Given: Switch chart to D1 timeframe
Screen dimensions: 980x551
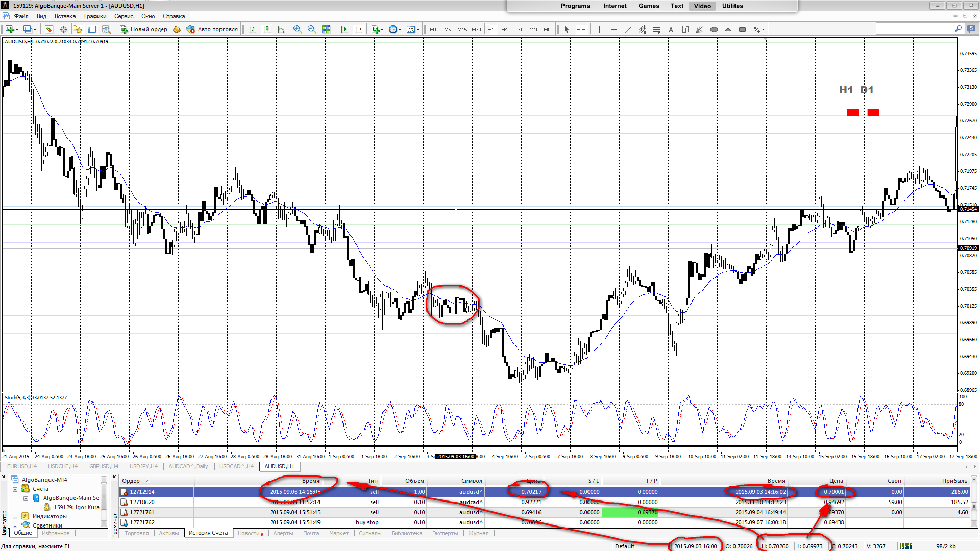Looking at the screenshot, I should 519,29.
